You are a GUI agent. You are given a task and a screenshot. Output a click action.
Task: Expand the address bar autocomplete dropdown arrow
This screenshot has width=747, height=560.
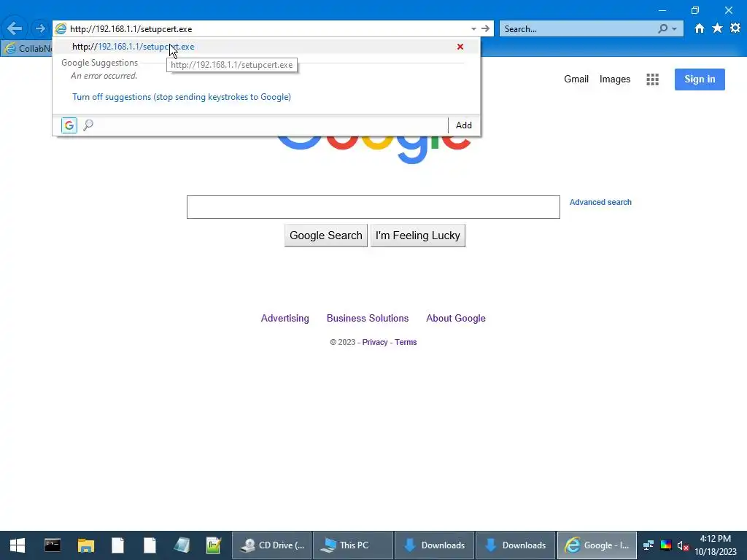pos(473,28)
